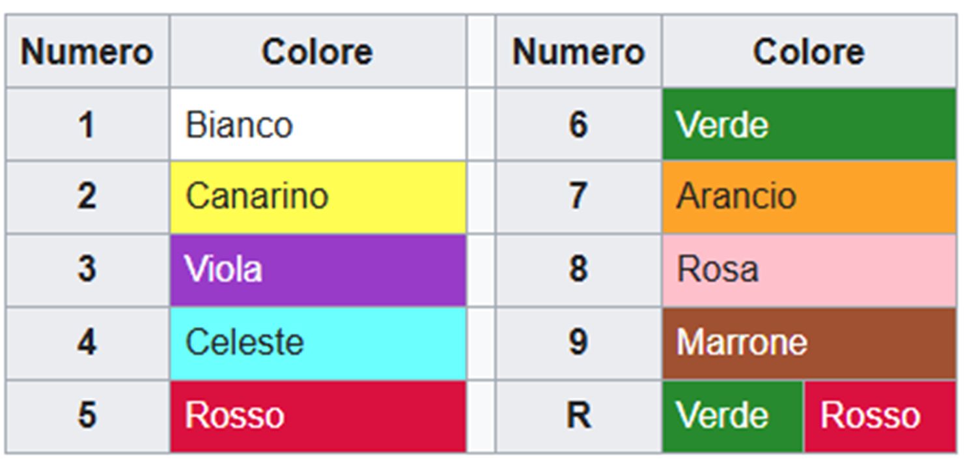Click the Colore header above Bianco
The image size is (980, 461).
(x=318, y=51)
